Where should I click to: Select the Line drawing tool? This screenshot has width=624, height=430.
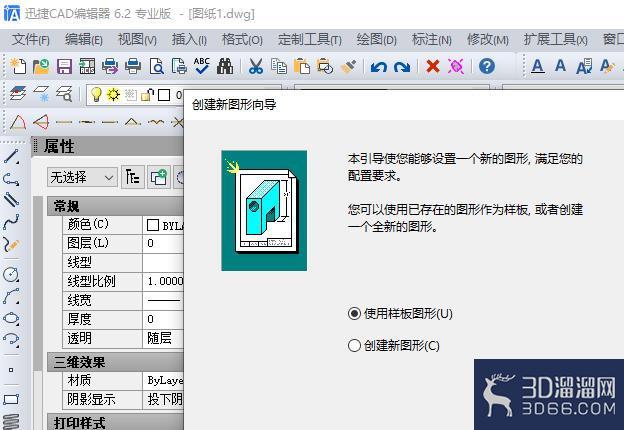[11, 157]
